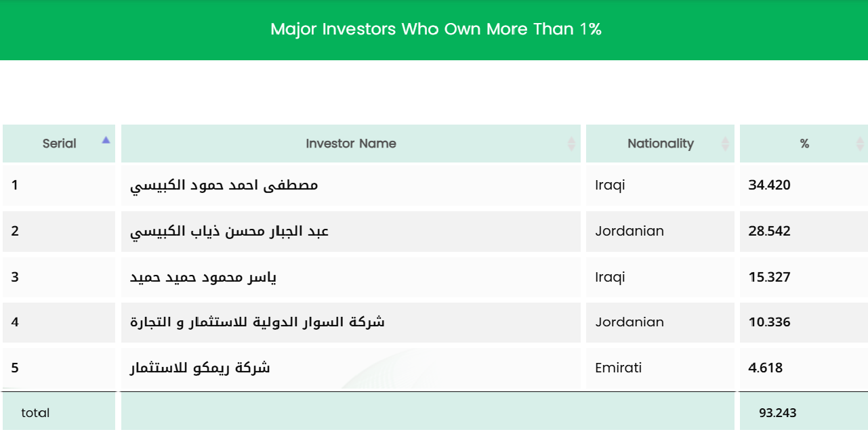Click the percentage column sort arrows icon
This screenshot has width=868, height=434.
pyautogui.click(x=860, y=144)
